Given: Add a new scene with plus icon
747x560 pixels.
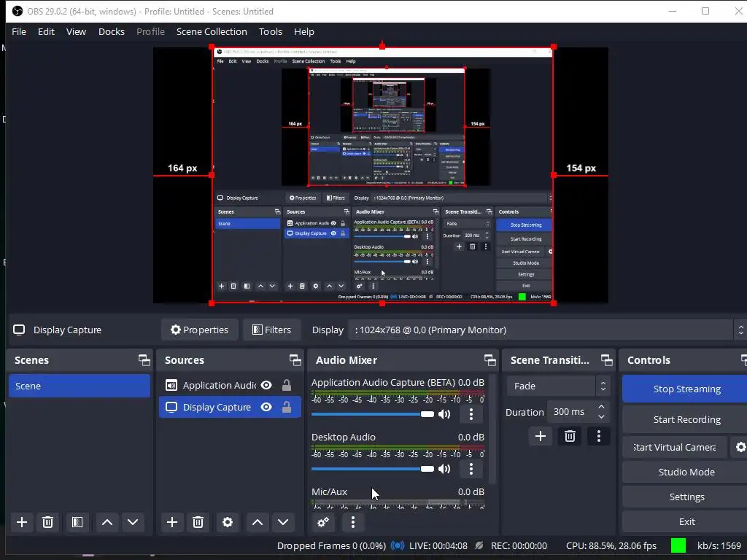Looking at the screenshot, I should pyautogui.click(x=21, y=522).
